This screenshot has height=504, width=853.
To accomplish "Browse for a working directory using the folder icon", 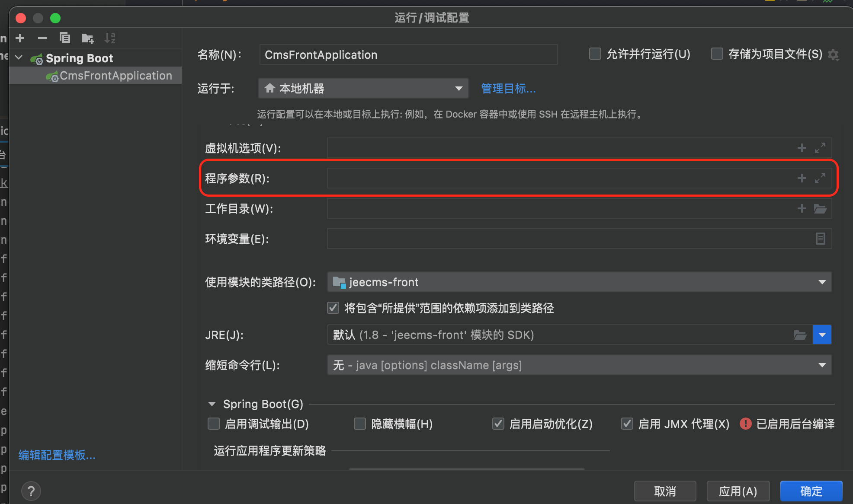I will (820, 209).
